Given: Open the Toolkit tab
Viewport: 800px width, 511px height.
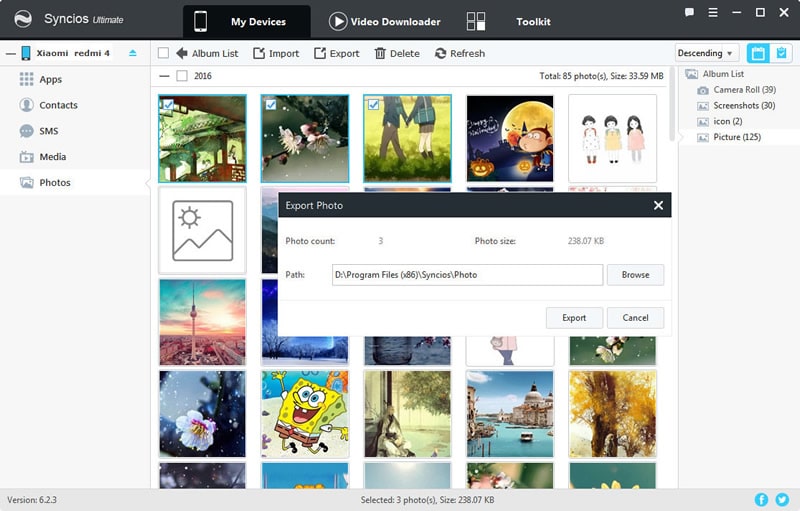Looking at the screenshot, I should (x=533, y=21).
